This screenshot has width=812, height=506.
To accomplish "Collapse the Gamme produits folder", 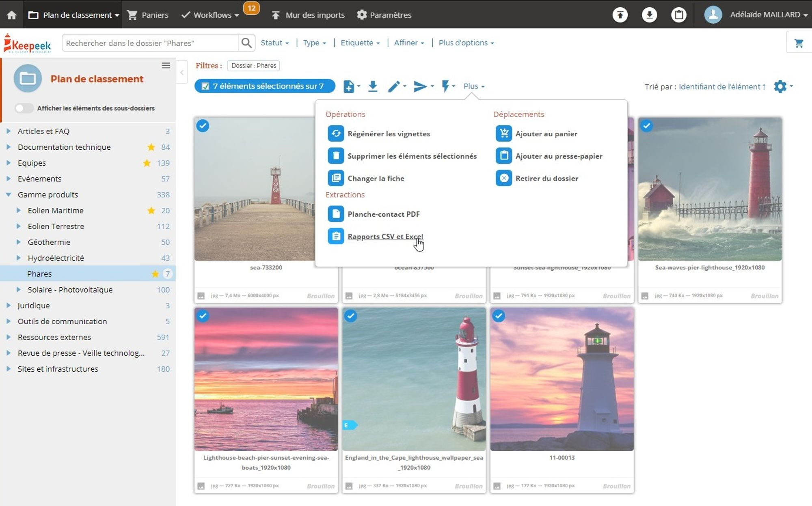I will pyautogui.click(x=8, y=194).
